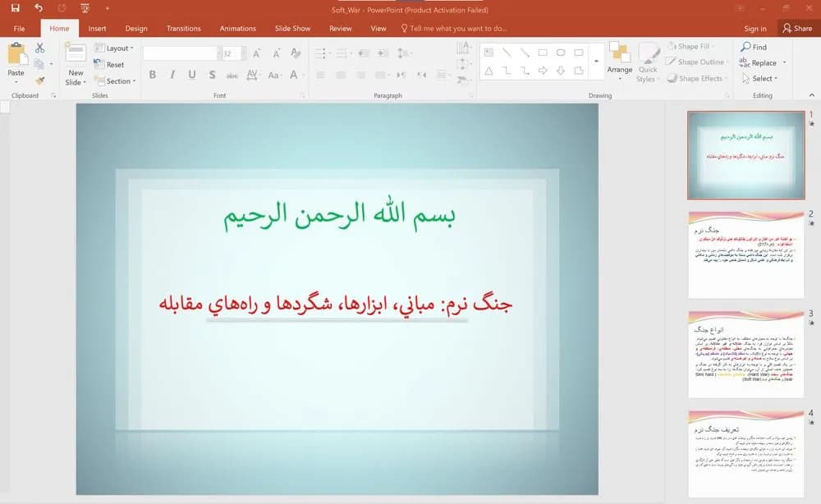Screen dimensions: 821x504
Task: Clear all formatting with the eraser A
Action: pyautogui.click(x=296, y=53)
